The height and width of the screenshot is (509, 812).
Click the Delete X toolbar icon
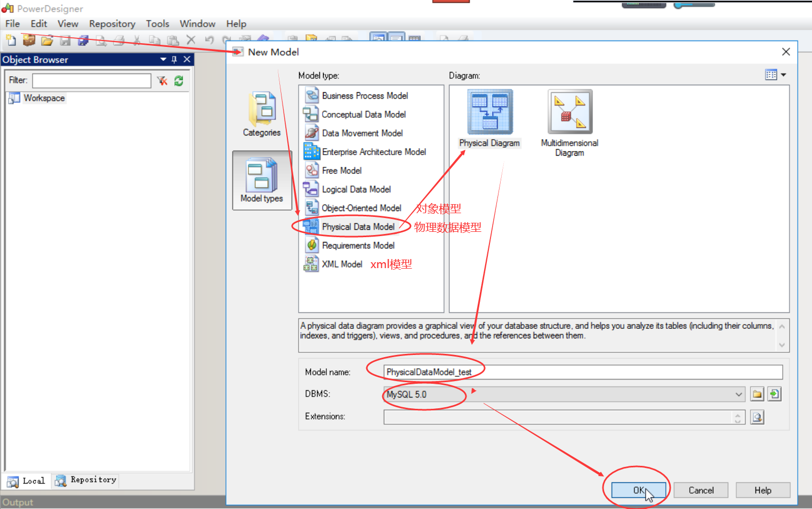tap(191, 40)
